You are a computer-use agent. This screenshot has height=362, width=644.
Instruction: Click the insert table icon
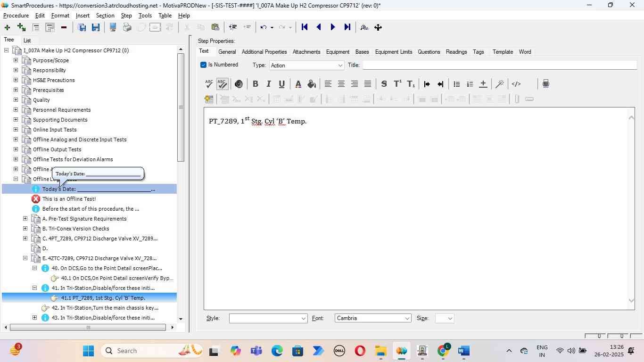pyautogui.click(x=209, y=99)
